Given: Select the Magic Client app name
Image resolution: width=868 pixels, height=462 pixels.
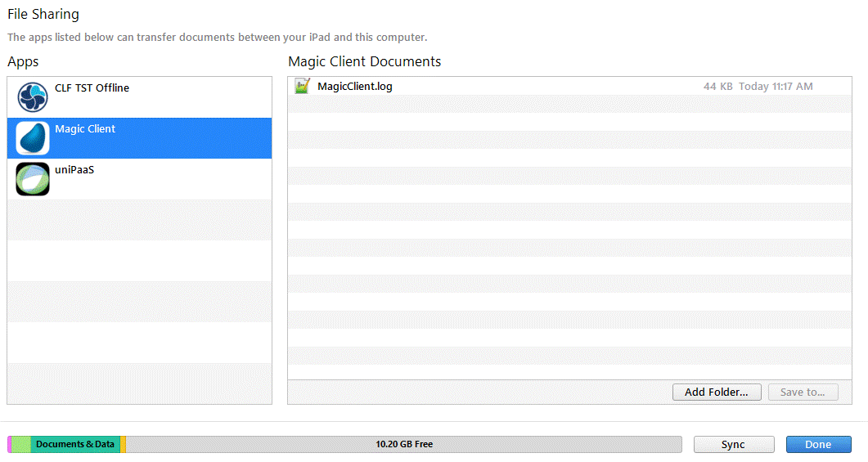Looking at the screenshot, I should pos(85,129).
